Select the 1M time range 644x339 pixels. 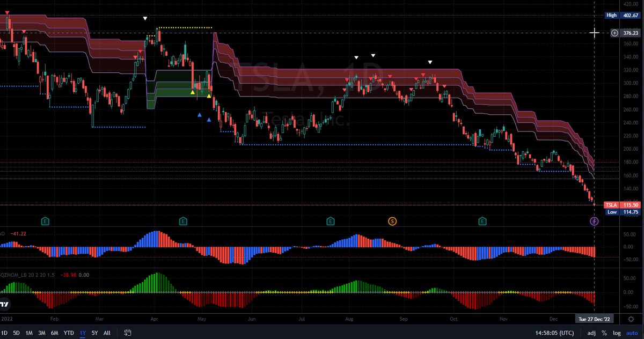(29, 333)
